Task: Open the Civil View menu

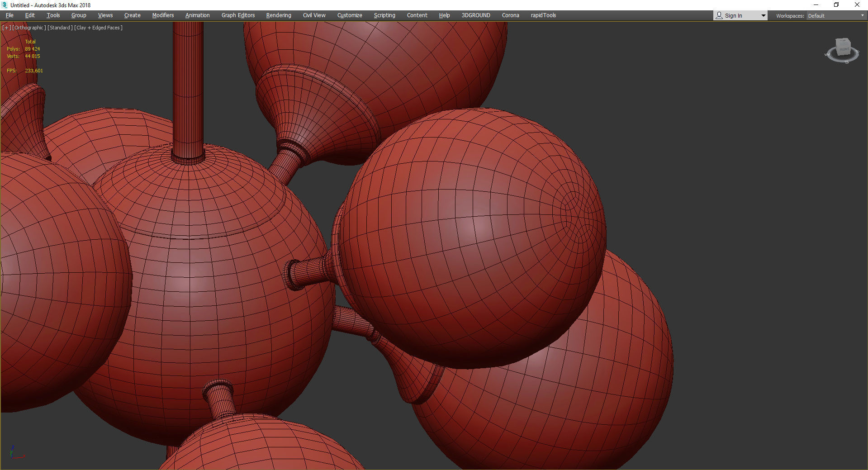Action: [x=314, y=15]
